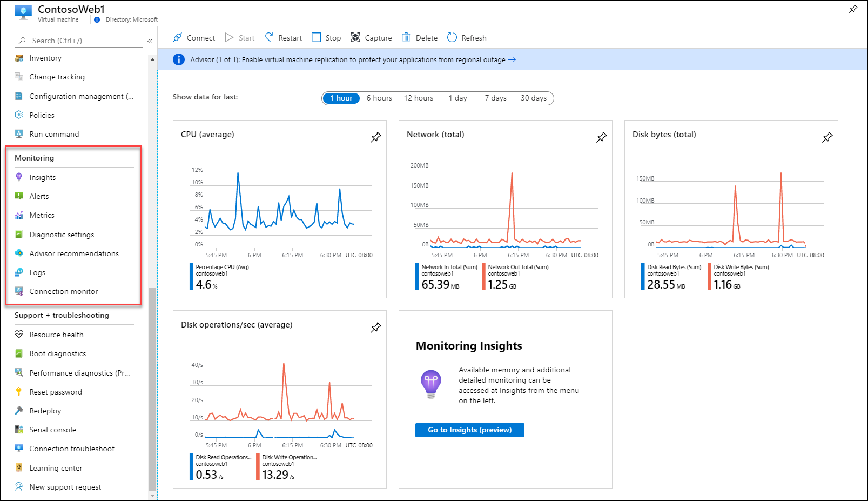Click the Connect toolbar icon
Image resolution: width=868 pixels, height=501 pixels.
coord(177,37)
